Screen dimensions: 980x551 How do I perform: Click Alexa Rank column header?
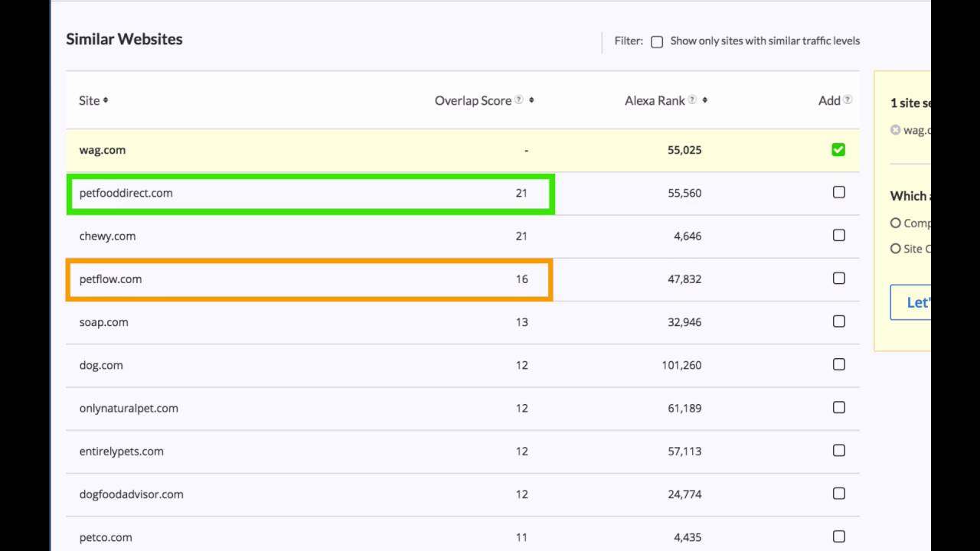tap(655, 100)
